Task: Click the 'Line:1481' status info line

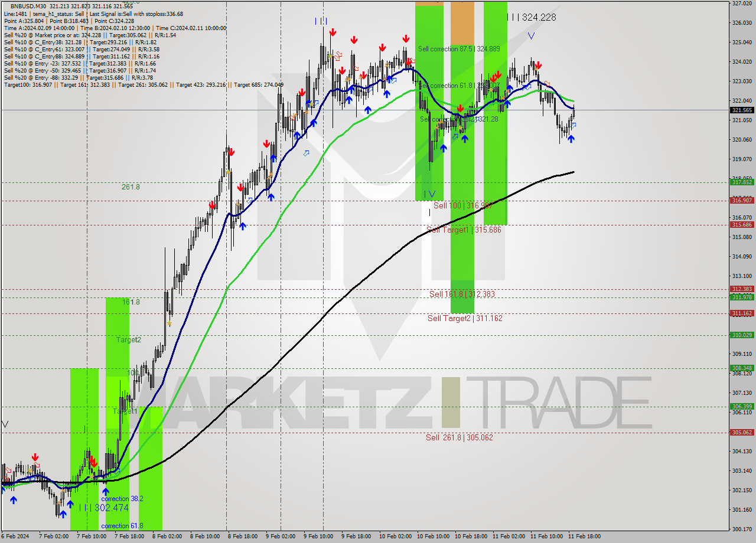Action: (x=93, y=14)
